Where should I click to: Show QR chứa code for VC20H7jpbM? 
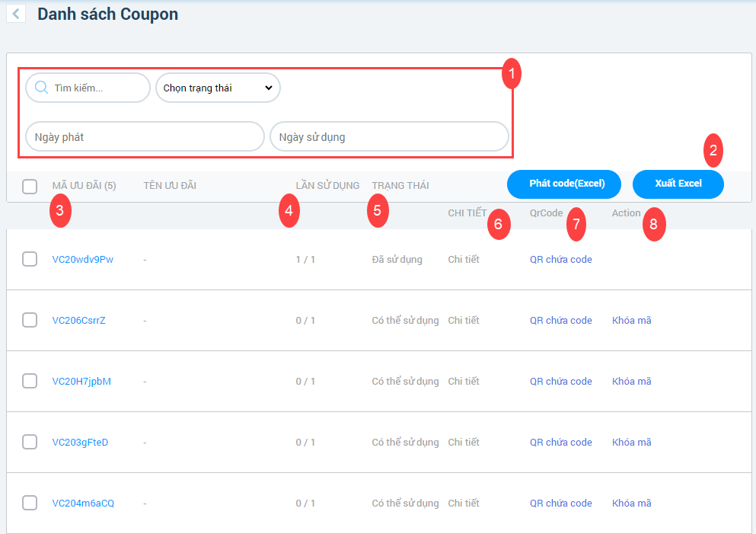[x=561, y=381]
